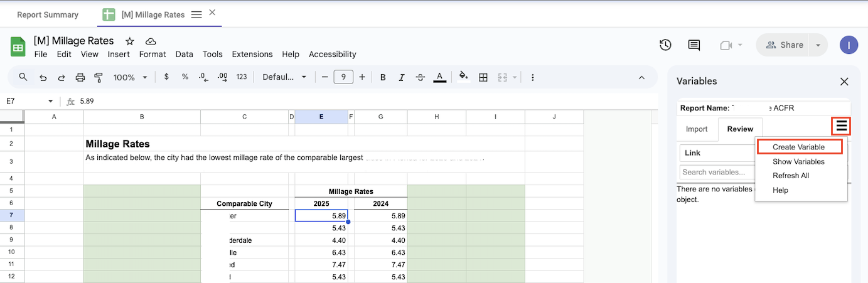The height and width of the screenshot is (283, 868).
Task: Open the toolbar more options menu
Action: pos(533,77)
